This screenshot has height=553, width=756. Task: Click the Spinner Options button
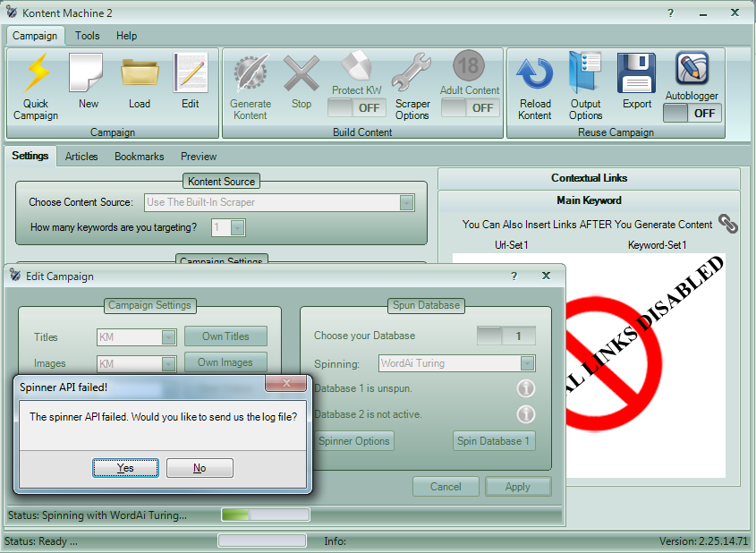[x=354, y=441]
